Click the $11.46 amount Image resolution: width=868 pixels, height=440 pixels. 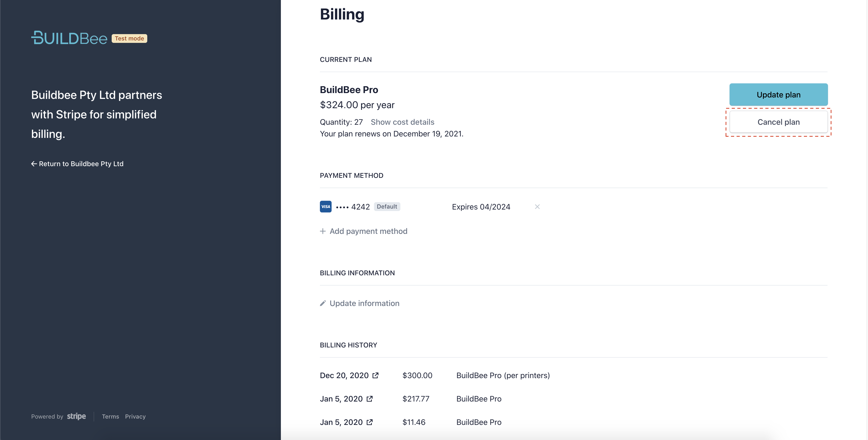coord(414,422)
